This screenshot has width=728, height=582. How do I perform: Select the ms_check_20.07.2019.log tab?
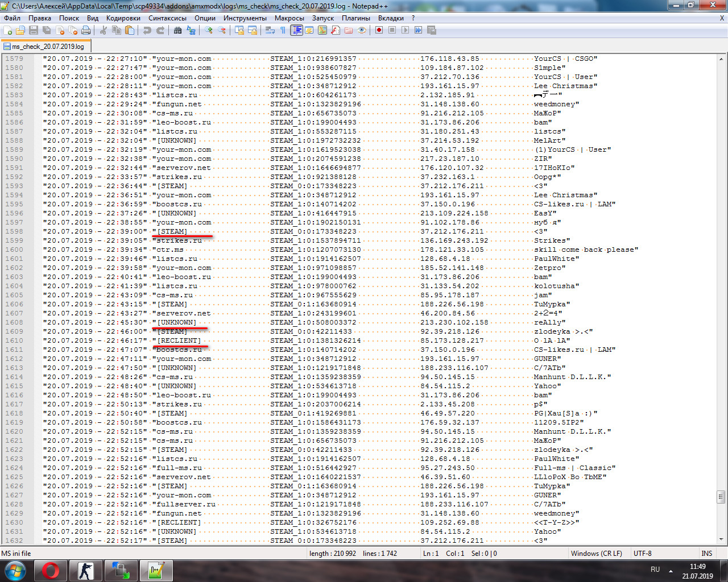[x=45, y=47]
